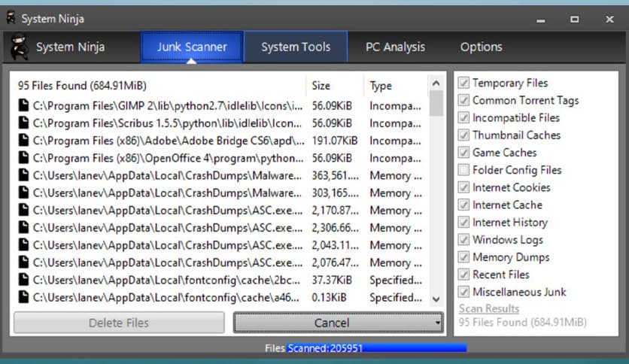This screenshot has width=629, height=364.
Task: Disable Game Caches scanning
Action: coord(463,153)
